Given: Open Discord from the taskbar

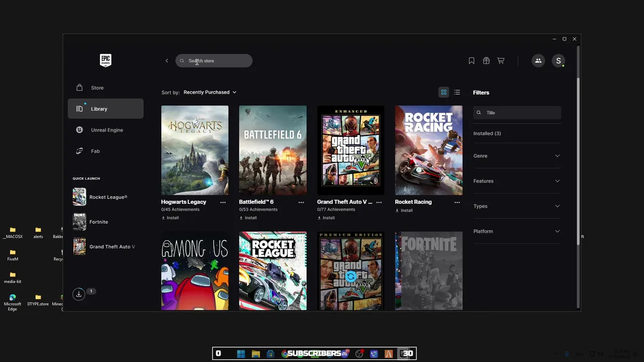Looking at the screenshot, I should tap(345, 353).
